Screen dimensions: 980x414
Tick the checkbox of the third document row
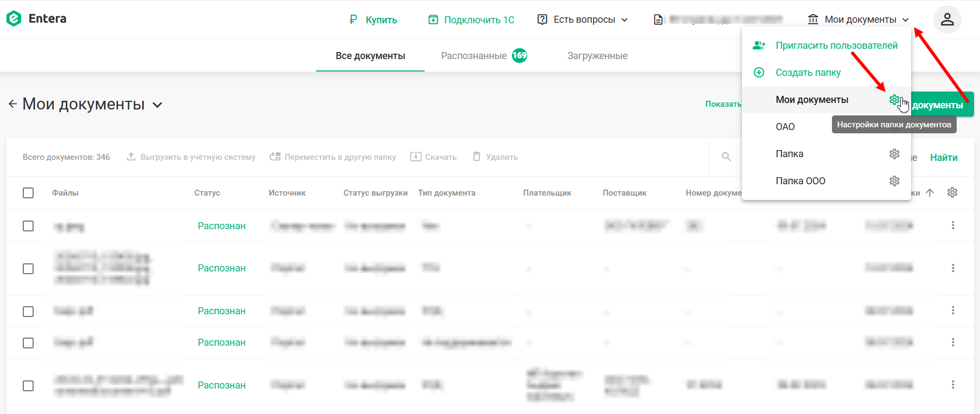[x=28, y=312]
